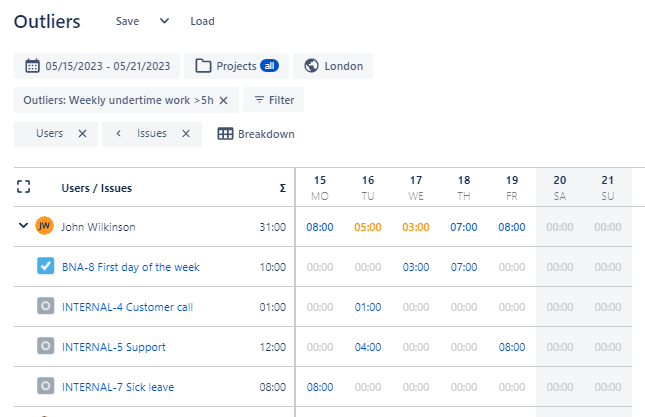Click the globe icon for London timezone
This screenshot has width=645, height=417.
pyautogui.click(x=311, y=66)
